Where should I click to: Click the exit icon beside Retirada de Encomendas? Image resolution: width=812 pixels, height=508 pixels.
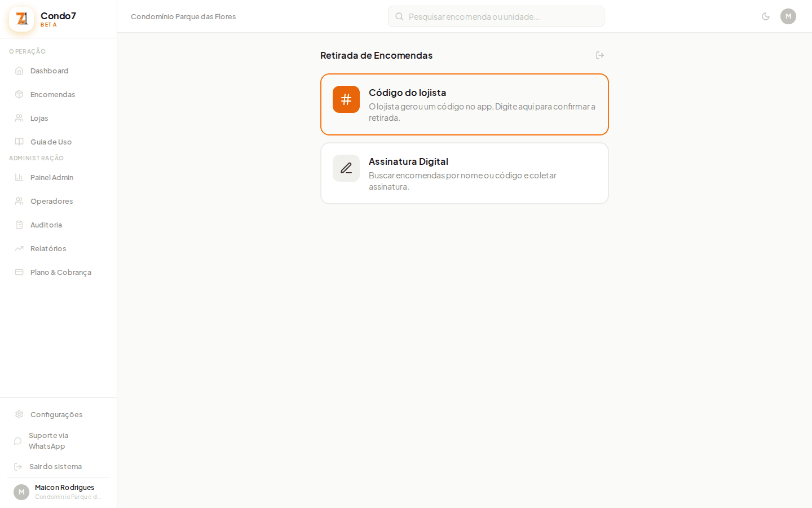600,55
